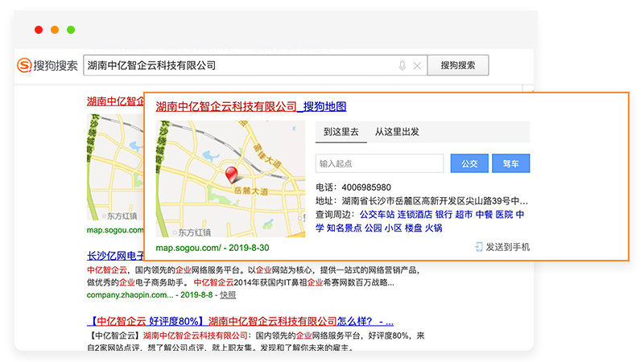
Task: Open nearby 火锅 link
Action: [433, 228]
